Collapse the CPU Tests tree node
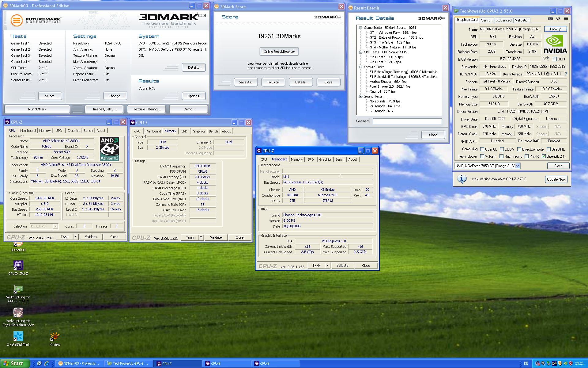Screen dimensions: 588x368 pos(361,52)
